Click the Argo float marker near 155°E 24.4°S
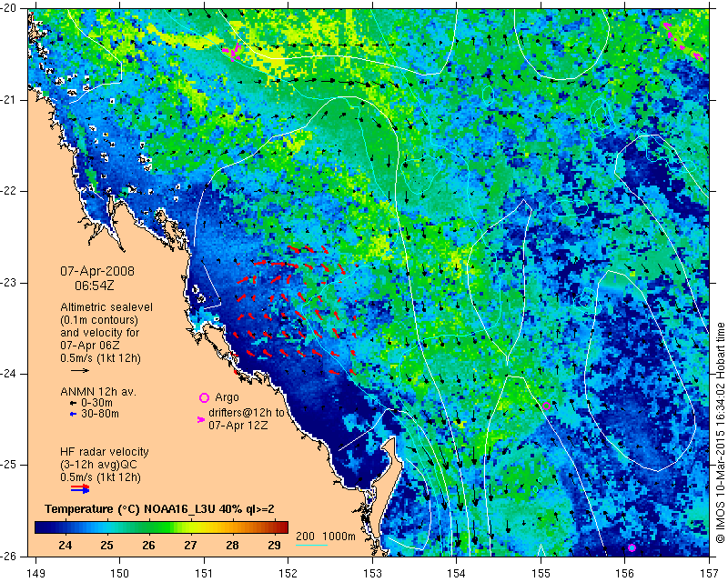Screen dimensions: 728x582 546,406
